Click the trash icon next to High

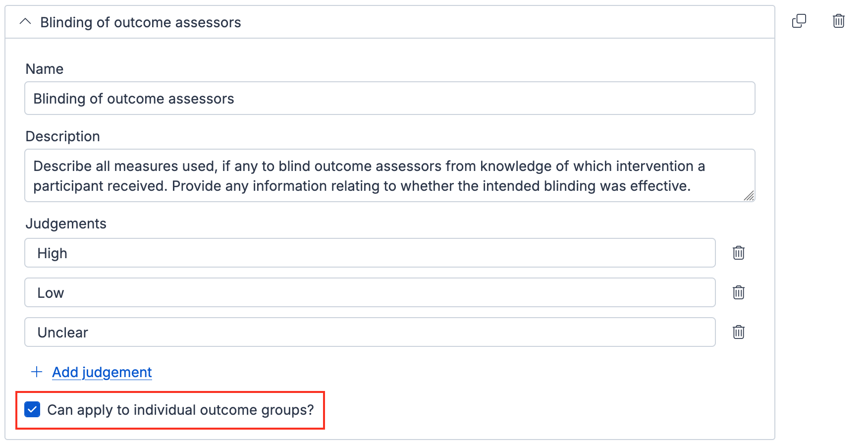(x=739, y=253)
